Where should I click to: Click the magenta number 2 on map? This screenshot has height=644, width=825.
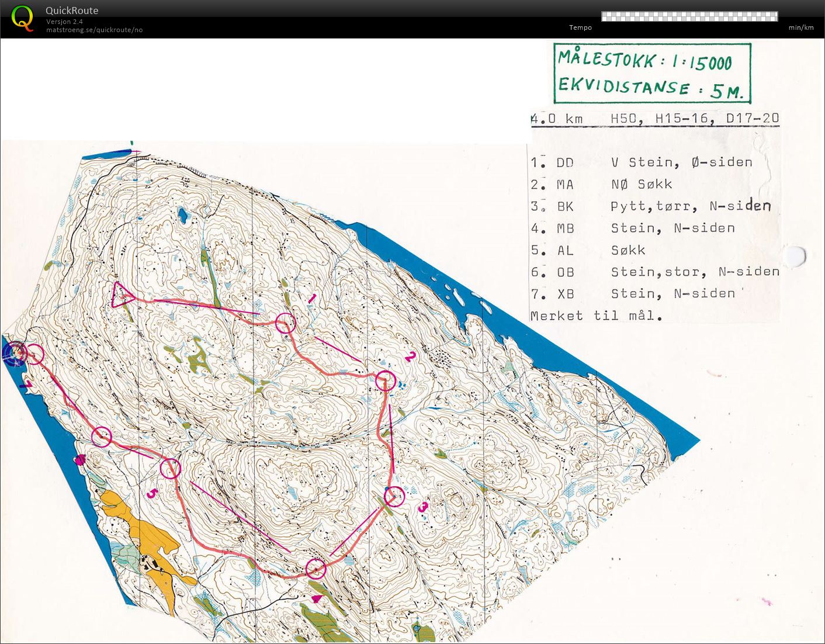click(410, 356)
